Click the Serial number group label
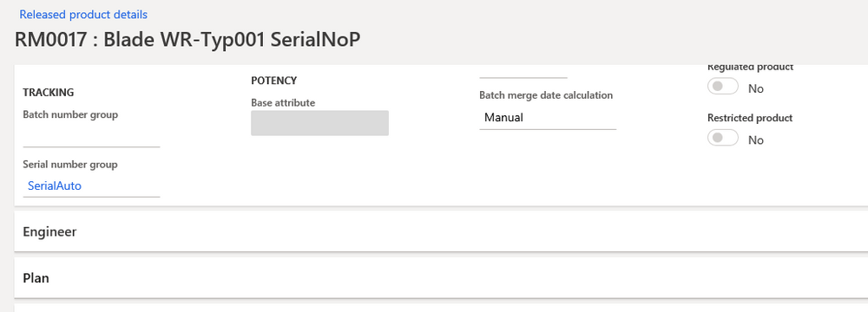 [x=70, y=165]
